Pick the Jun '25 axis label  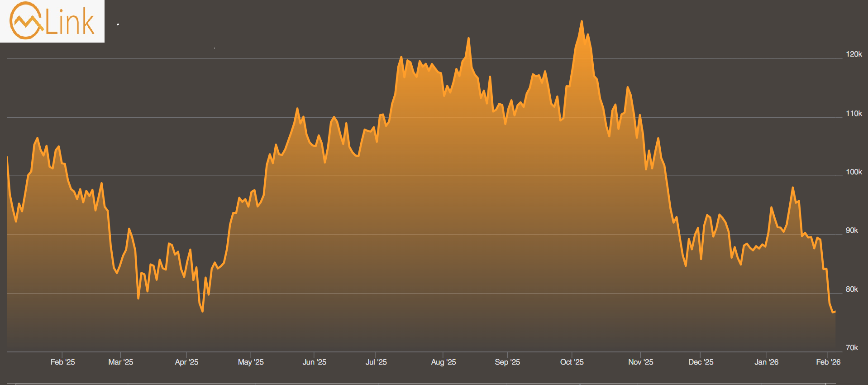pos(314,362)
